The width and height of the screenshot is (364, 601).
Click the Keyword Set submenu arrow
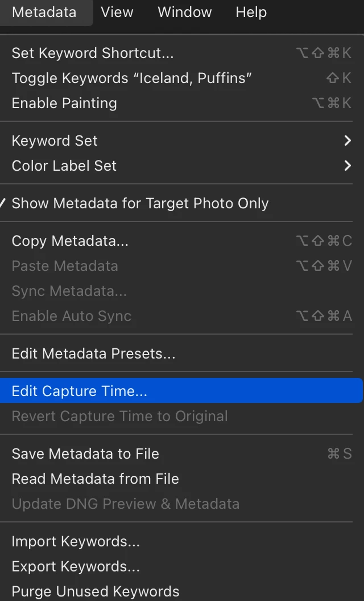(x=348, y=141)
